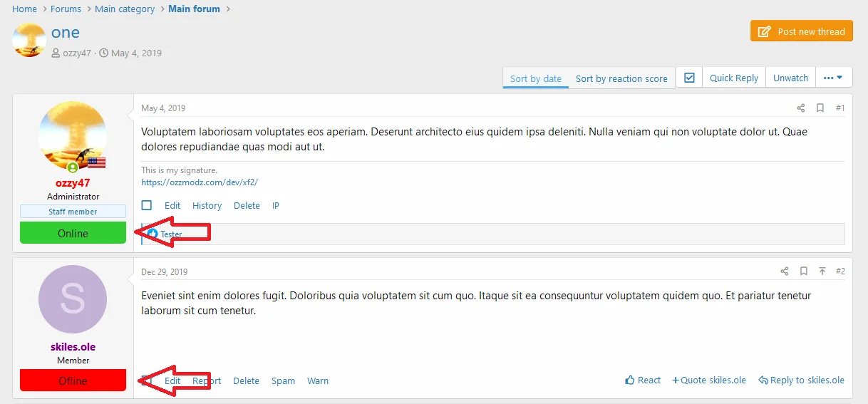Open the three-dots more options dropdown

(833, 78)
